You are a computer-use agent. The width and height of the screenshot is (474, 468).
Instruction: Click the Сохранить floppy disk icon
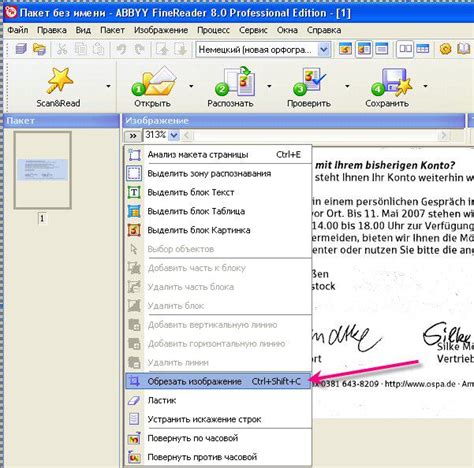(392, 81)
